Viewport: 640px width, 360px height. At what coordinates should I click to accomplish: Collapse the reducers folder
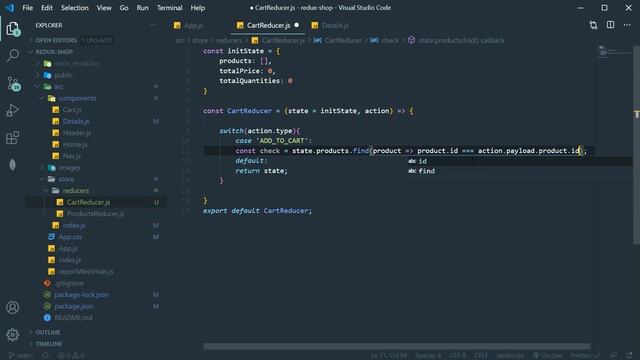[76, 191]
